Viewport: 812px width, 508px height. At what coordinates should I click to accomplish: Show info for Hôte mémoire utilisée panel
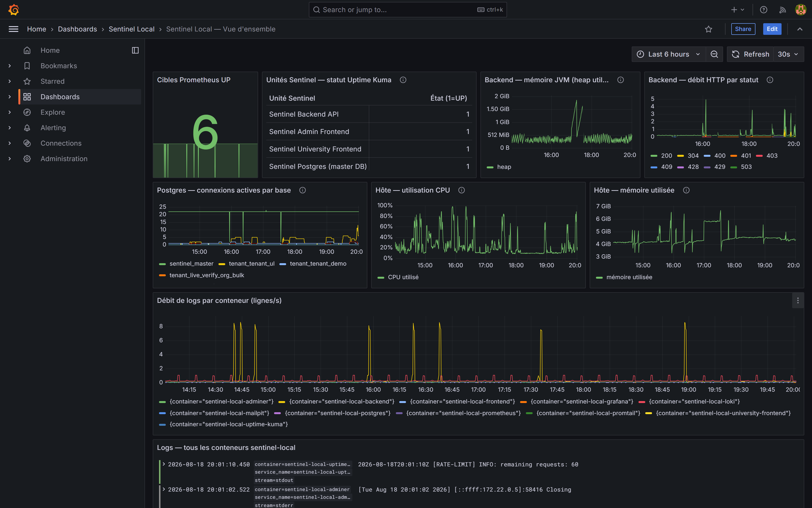point(687,190)
